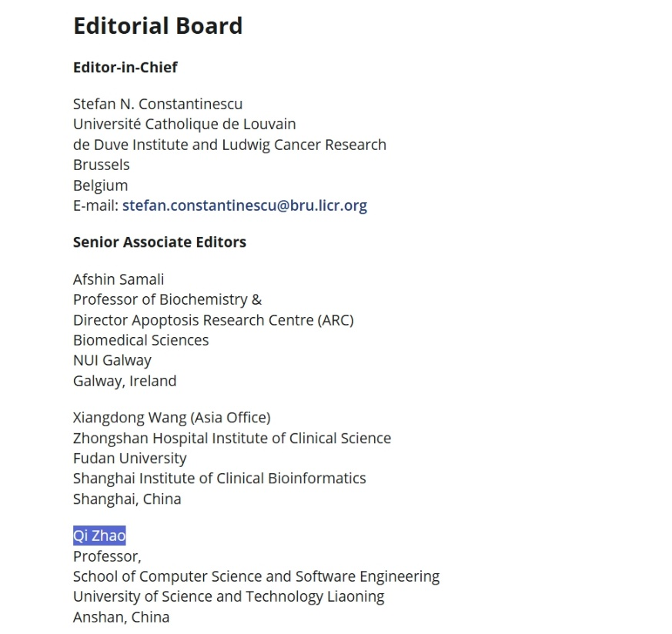Viewport: 672px width, 634px height.
Task: Click the Anshan, China text
Action: [x=121, y=617]
